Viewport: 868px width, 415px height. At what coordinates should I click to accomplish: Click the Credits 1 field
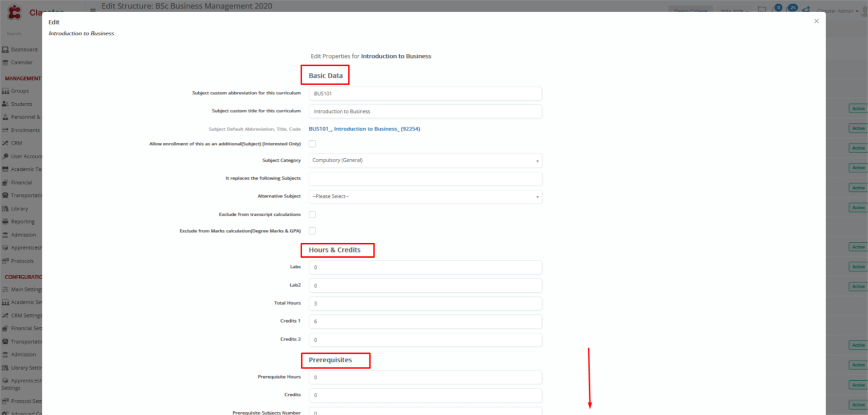425,321
